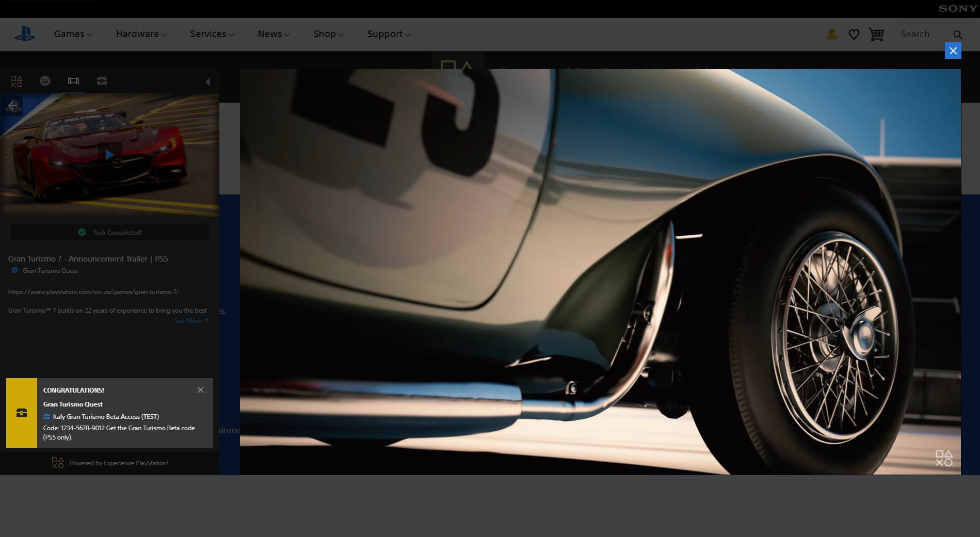Click Powered by Experience PlayStation footer

(110, 463)
